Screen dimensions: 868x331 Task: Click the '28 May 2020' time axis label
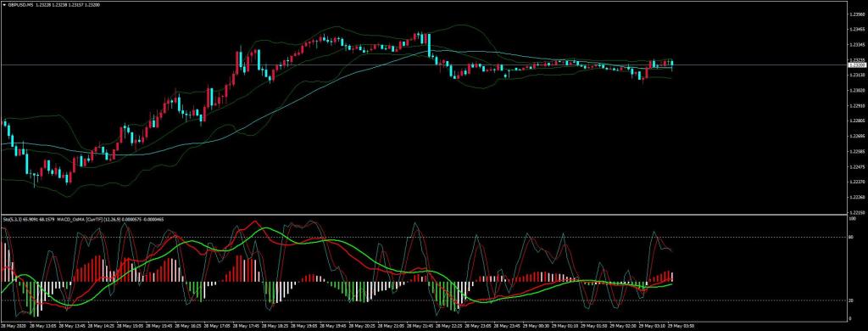click(x=14, y=326)
